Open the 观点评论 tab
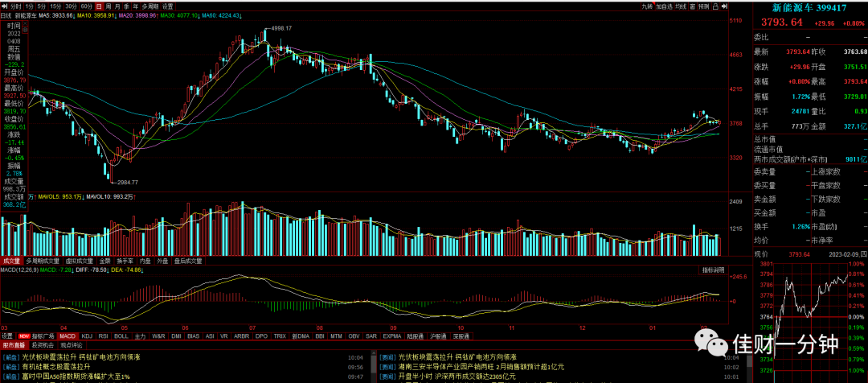 pos(72,344)
